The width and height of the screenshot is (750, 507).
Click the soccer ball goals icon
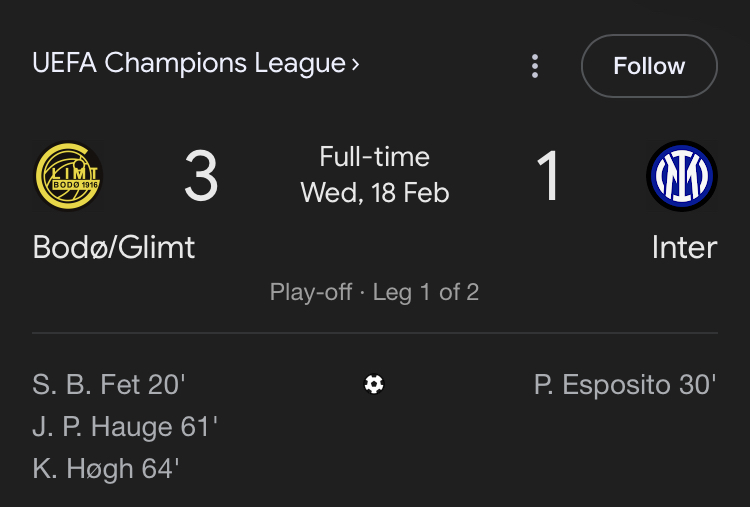tap(374, 384)
